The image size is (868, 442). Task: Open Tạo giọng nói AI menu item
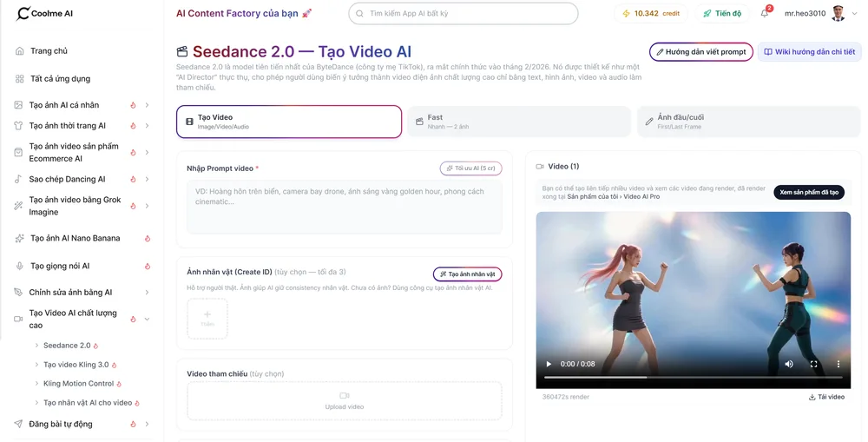tap(60, 266)
